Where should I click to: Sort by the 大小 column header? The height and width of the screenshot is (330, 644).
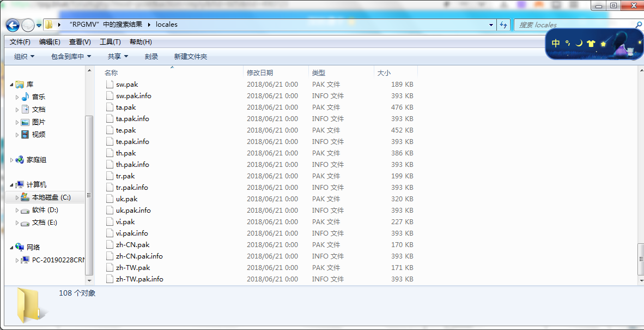coord(384,73)
